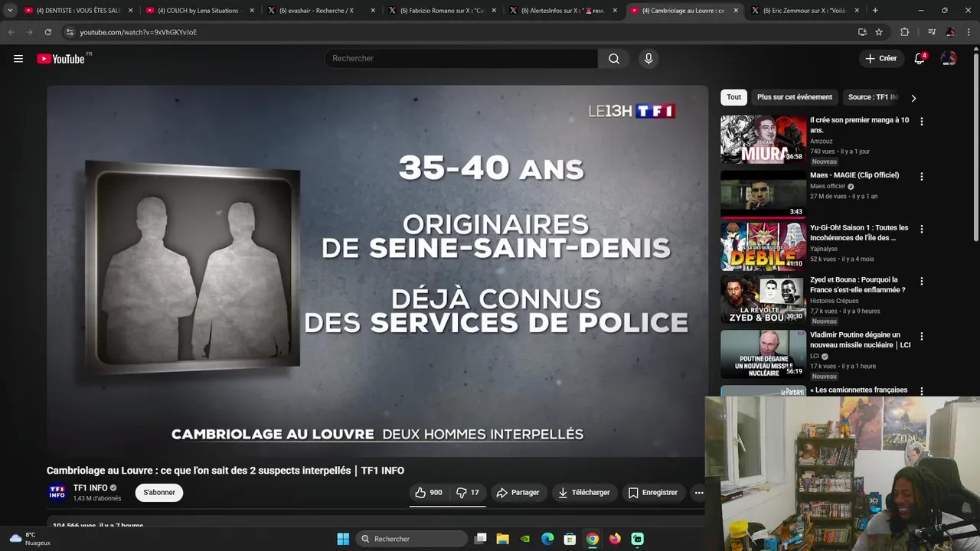The height and width of the screenshot is (551, 980).
Task: Select the Tout filter chip
Action: 733,97
